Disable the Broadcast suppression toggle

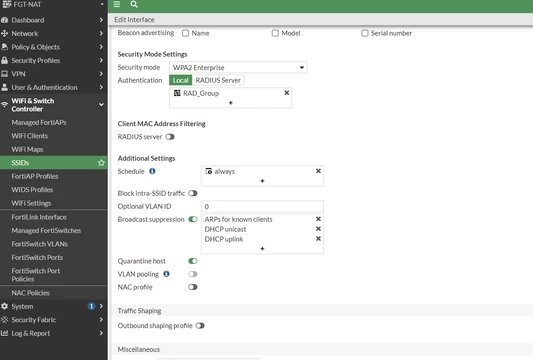193,219
